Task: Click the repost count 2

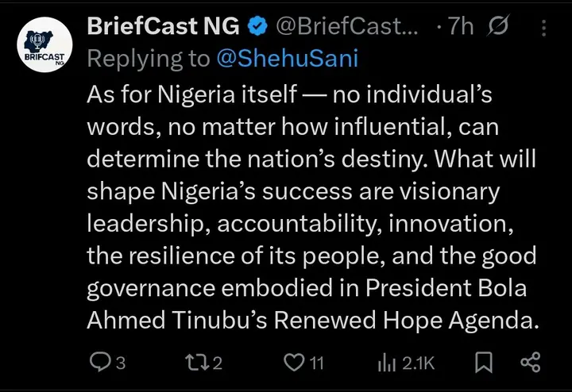Action: point(218,363)
